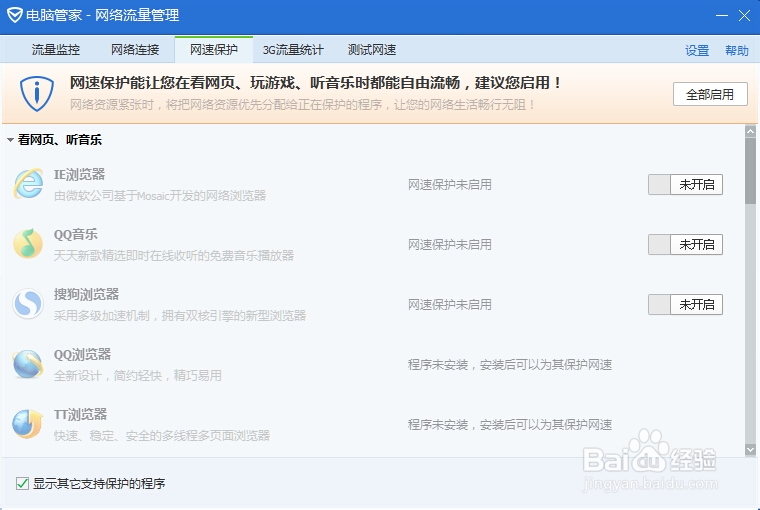Image resolution: width=760 pixels, height=510 pixels.
Task: Open the 测试网速 tab
Action: 372,49
